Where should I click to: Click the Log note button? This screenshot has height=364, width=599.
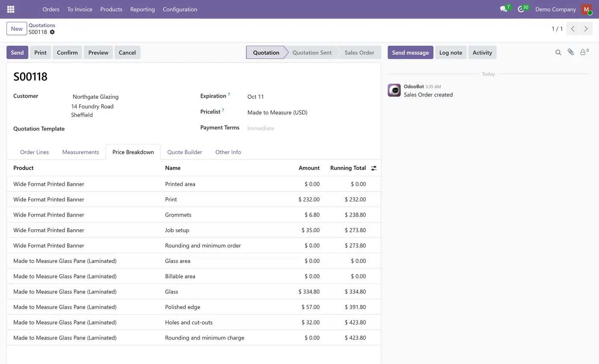[451, 52]
